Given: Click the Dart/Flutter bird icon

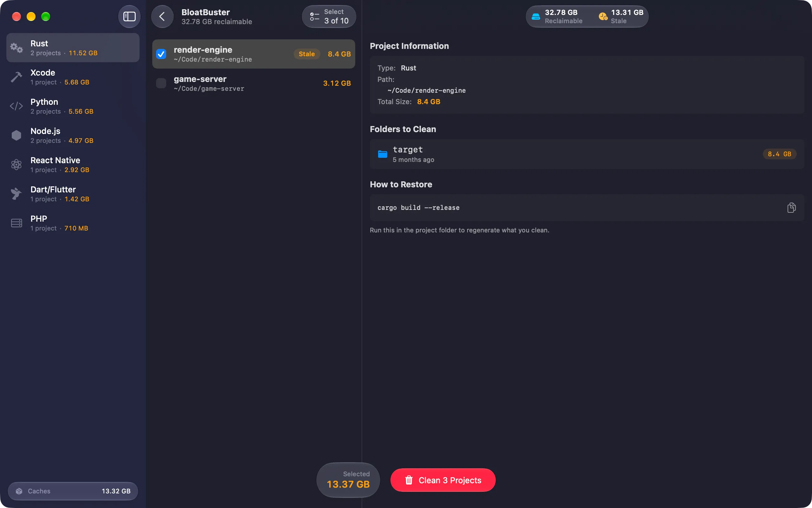Looking at the screenshot, I should [x=16, y=194].
